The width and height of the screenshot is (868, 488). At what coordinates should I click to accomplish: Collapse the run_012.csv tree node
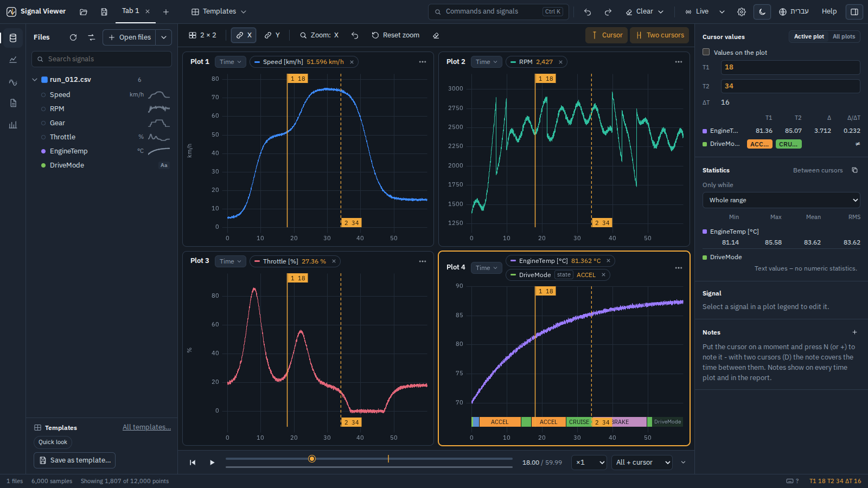pos(35,80)
